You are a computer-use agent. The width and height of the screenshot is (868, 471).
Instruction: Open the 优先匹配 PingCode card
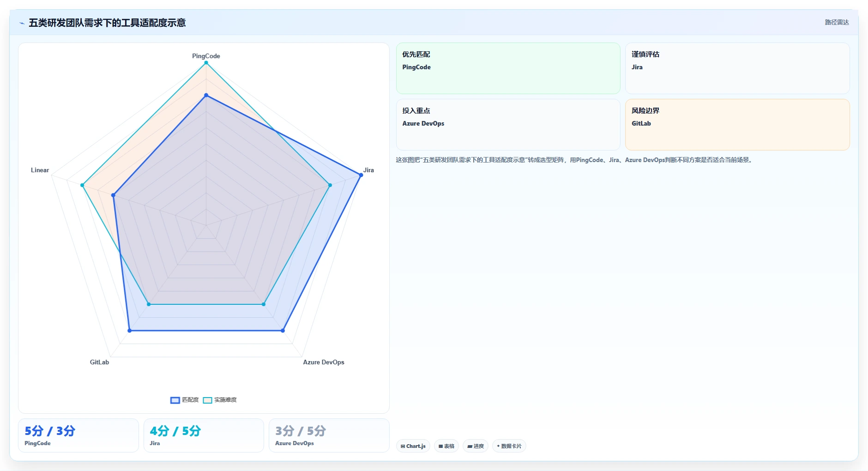pyautogui.click(x=508, y=68)
